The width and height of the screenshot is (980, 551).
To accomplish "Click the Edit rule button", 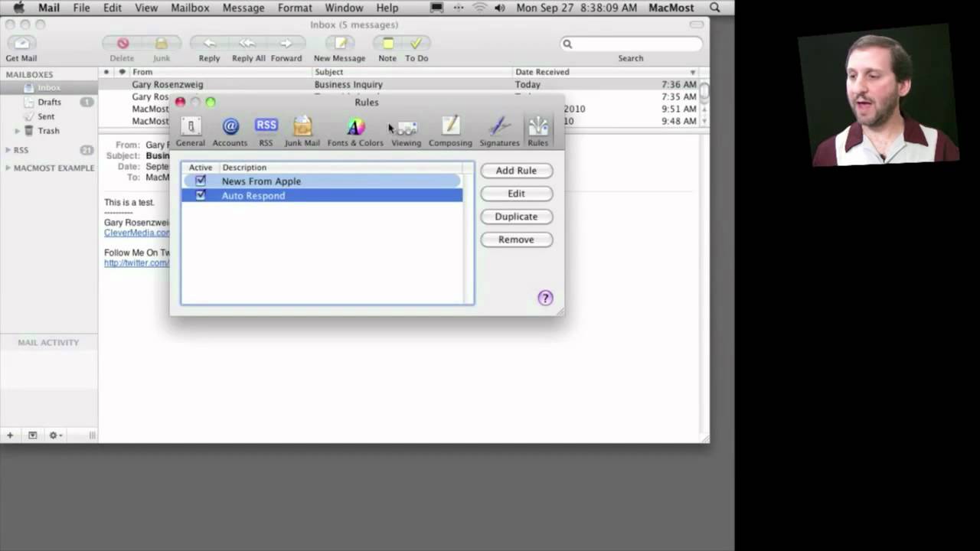I will click(516, 194).
